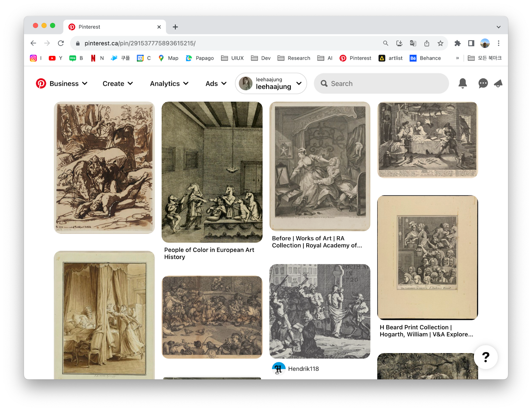Click the 'H Beard Print Collection' pin title

point(426,331)
